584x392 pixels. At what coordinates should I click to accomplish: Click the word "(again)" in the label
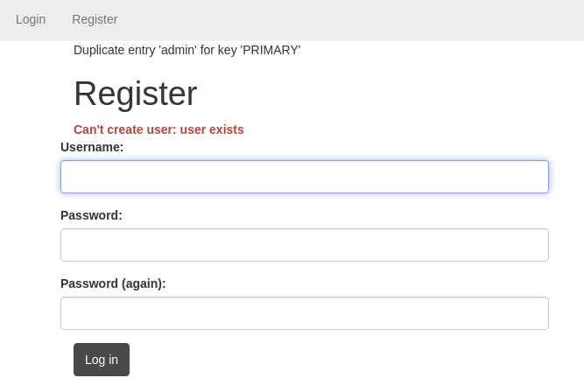144,283
